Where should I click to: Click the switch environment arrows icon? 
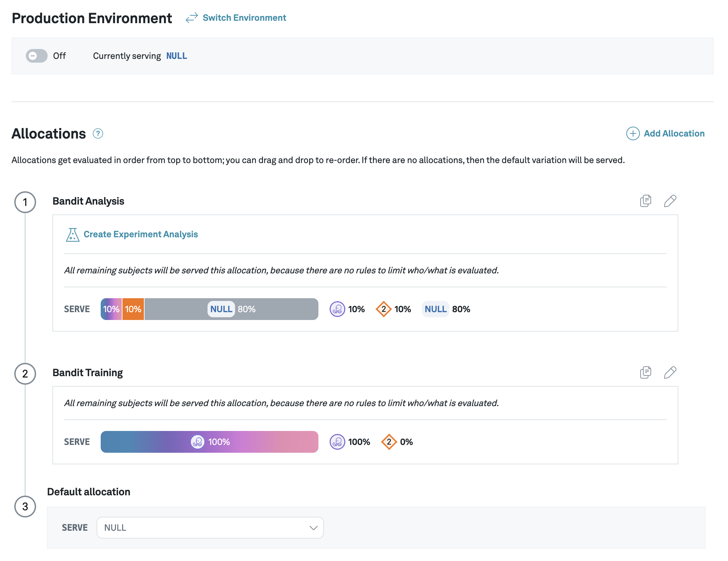pos(192,18)
